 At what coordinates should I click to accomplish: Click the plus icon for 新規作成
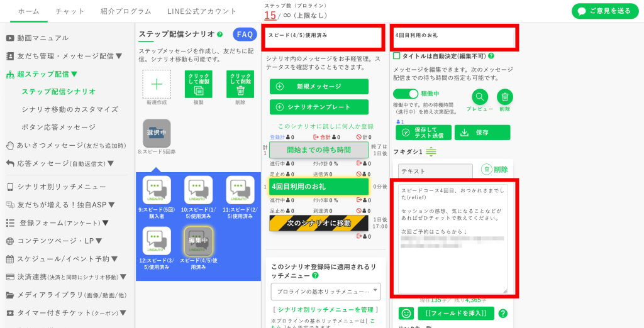157,84
